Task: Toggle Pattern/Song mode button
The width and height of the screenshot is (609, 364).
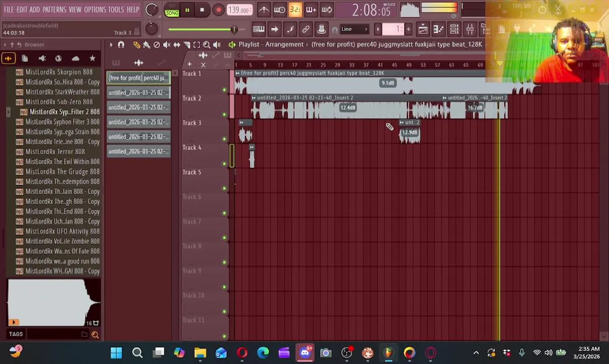Action: click(172, 10)
